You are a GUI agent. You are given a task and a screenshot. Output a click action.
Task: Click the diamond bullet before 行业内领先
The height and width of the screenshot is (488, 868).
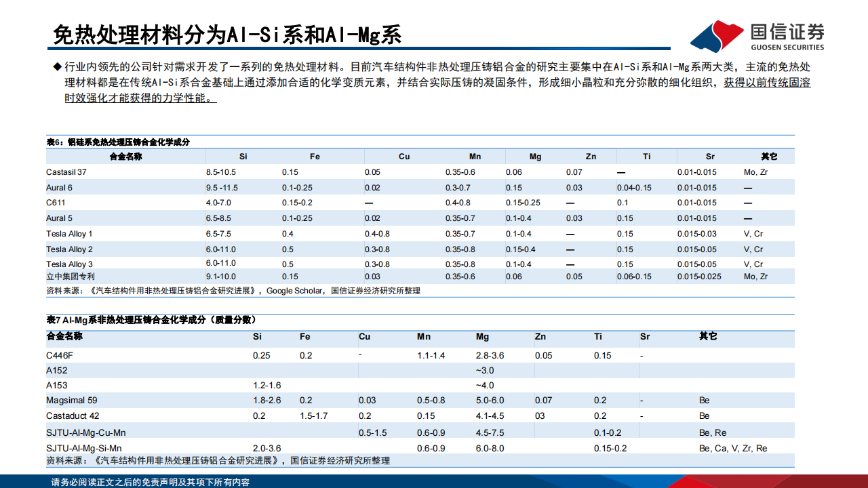point(57,67)
